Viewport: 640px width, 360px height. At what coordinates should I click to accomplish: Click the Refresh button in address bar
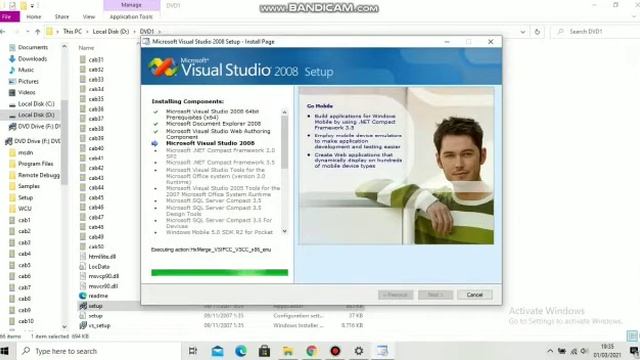click(537, 31)
